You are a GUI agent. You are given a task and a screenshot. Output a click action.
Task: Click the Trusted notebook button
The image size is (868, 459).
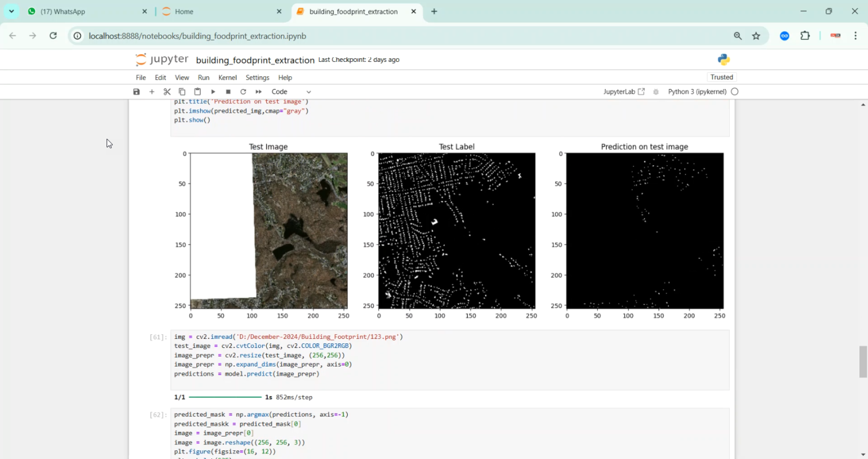point(722,77)
